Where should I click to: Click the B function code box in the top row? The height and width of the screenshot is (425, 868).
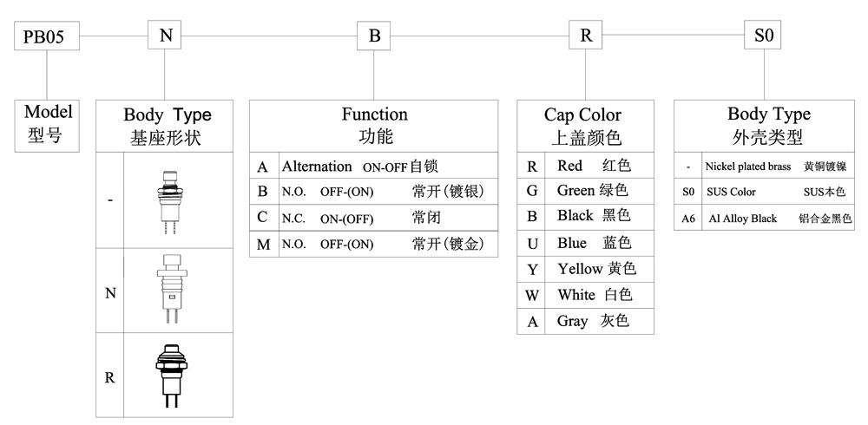pos(374,36)
